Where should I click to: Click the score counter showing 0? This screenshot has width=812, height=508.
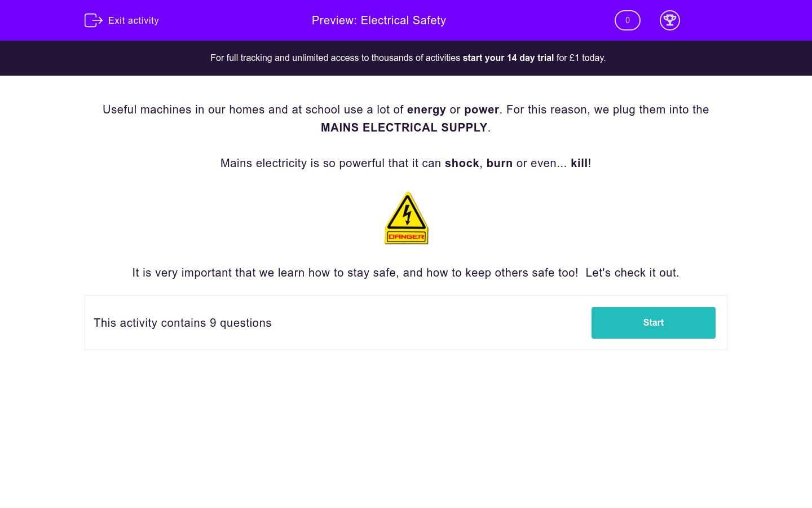point(627,20)
